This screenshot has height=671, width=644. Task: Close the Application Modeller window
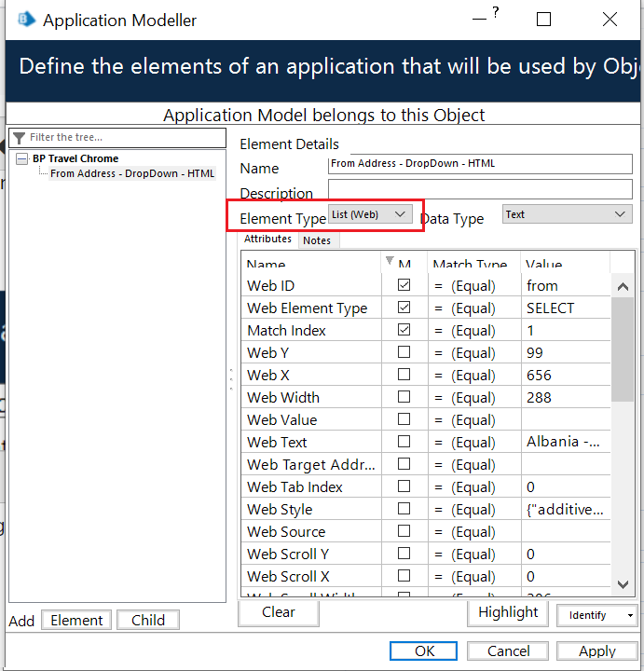pyautogui.click(x=610, y=20)
